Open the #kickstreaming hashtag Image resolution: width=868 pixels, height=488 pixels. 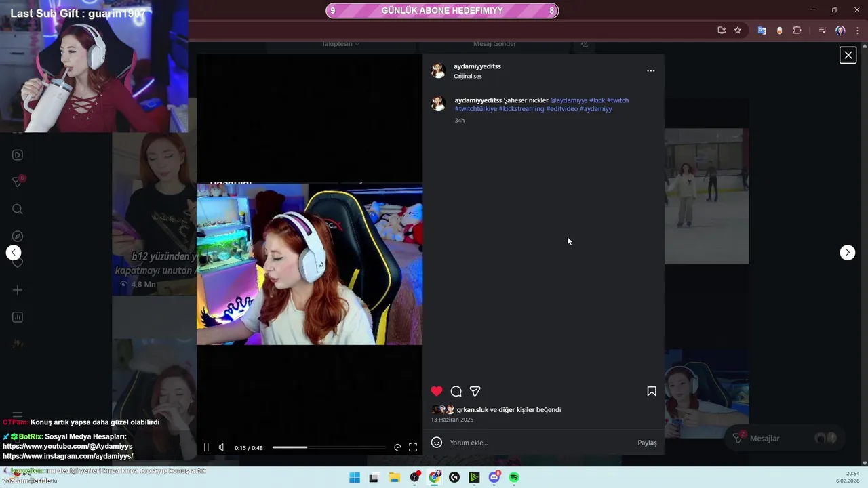[521, 108]
